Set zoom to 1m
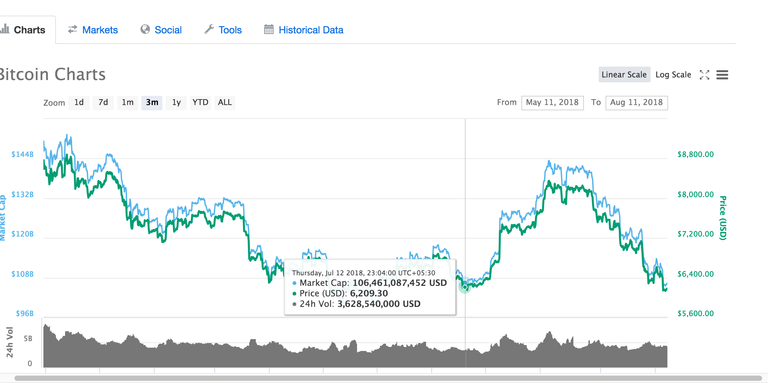Image resolution: width=768 pixels, height=383 pixels. click(127, 102)
